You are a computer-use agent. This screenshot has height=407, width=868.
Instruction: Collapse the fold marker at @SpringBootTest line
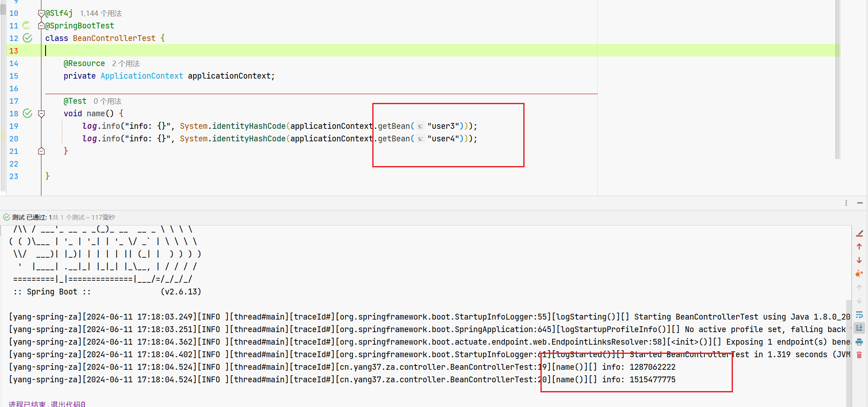pos(41,26)
